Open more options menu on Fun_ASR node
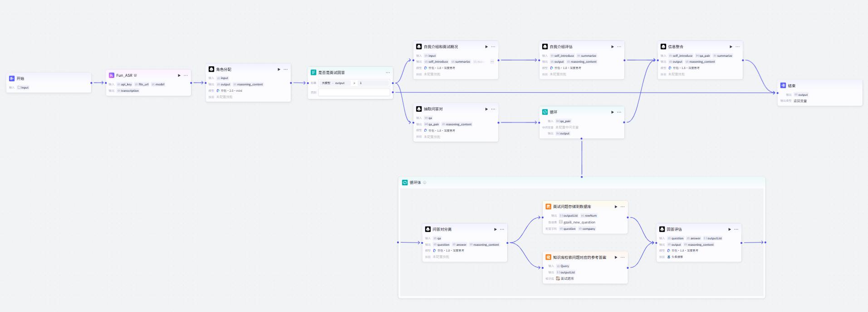Image resolution: width=868 pixels, height=312 pixels. tap(186, 75)
